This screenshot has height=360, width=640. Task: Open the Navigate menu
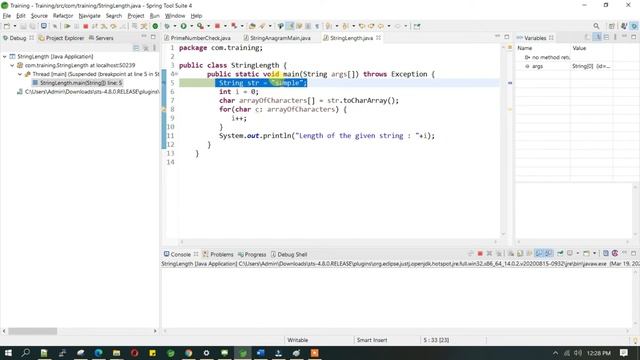[x=89, y=16]
